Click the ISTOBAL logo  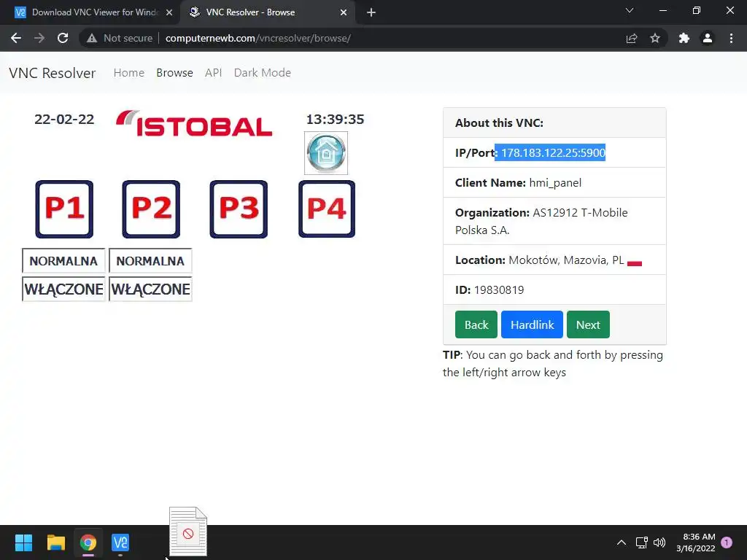(x=194, y=124)
